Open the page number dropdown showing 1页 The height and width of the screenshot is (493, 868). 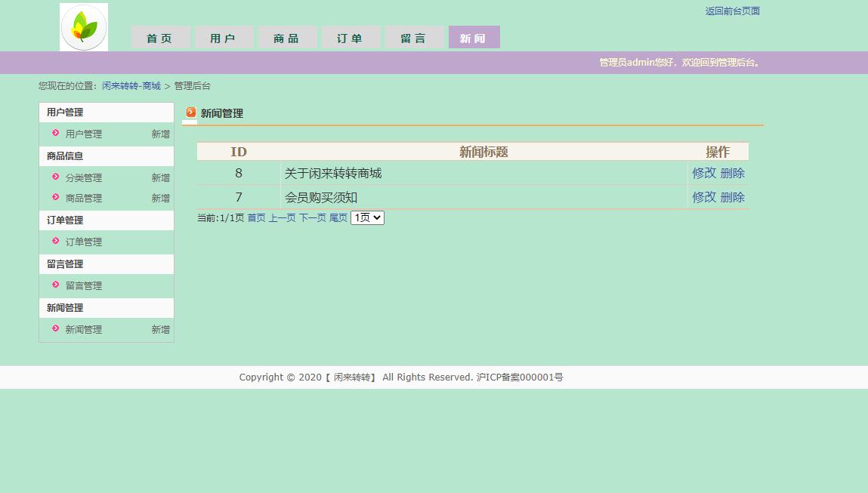366,217
